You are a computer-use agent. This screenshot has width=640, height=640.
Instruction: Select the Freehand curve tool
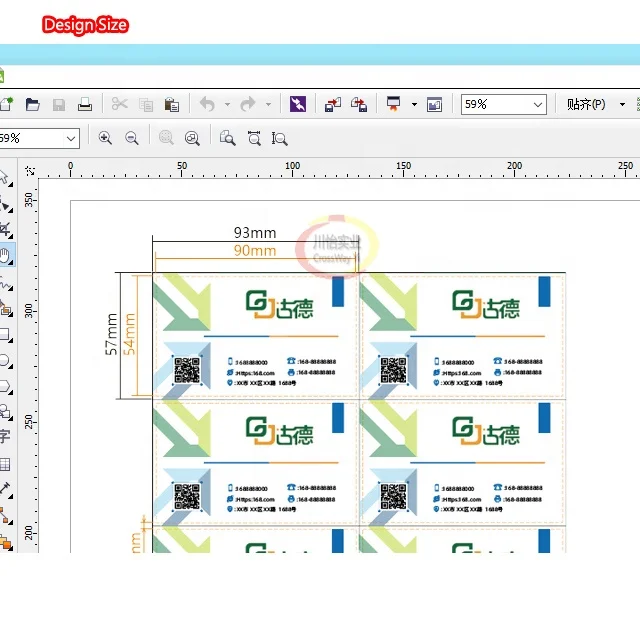tap(5, 283)
